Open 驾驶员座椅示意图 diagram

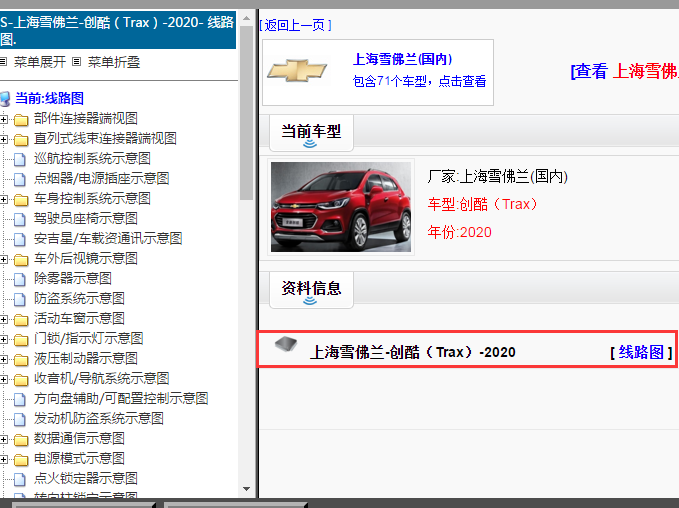(x=86, y=218)
